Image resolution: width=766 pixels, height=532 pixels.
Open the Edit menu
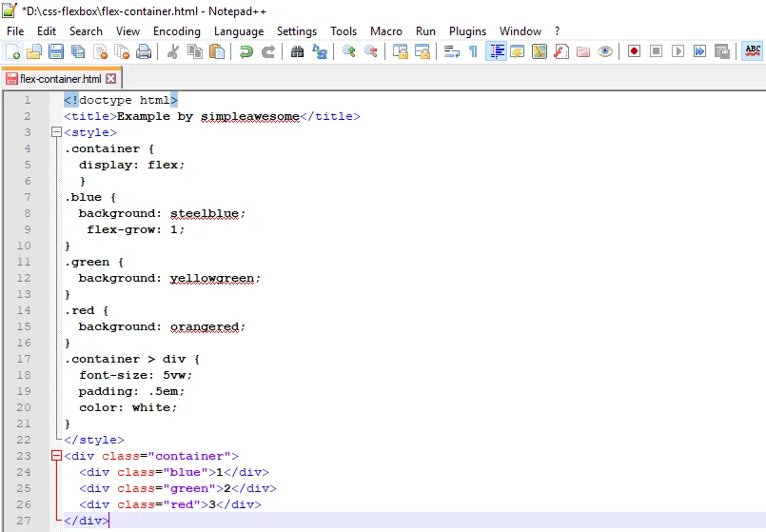47,31
